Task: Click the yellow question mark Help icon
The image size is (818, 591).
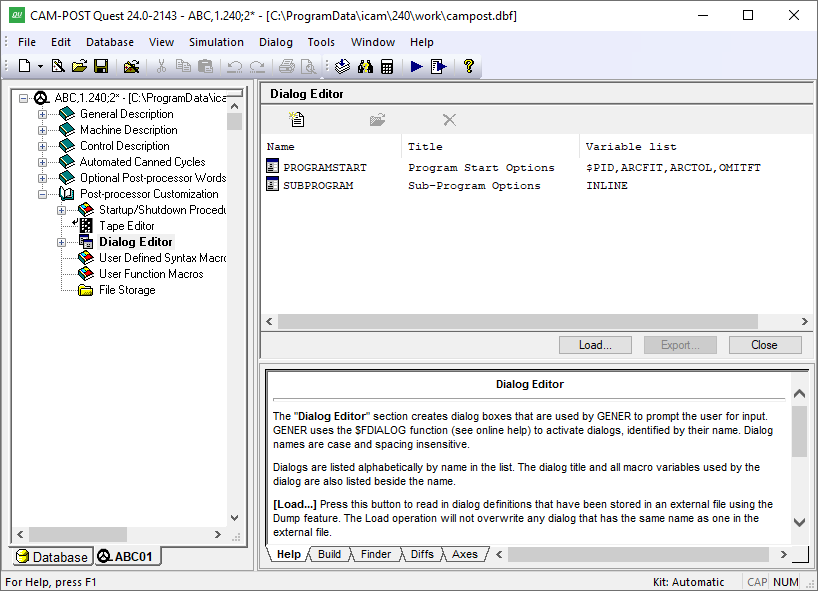Action: [468, 66]
